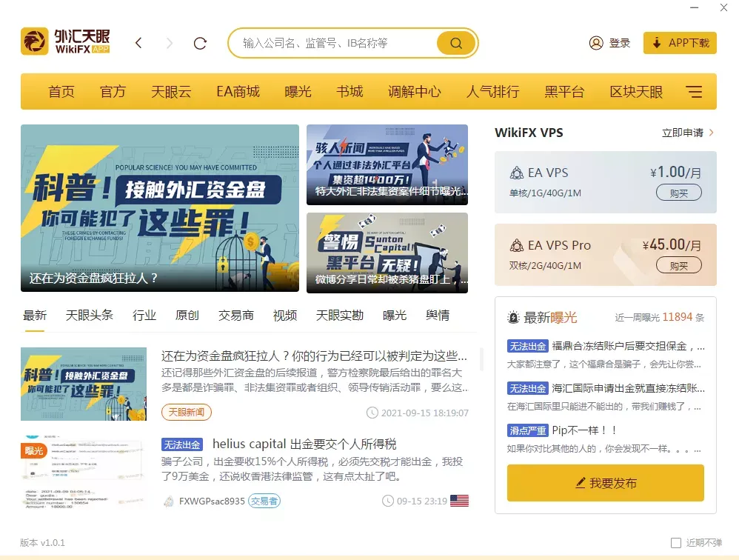
Task: Click the 交易者 badge beside FXWGPsac8935
Action: click(x=264, y=501)
